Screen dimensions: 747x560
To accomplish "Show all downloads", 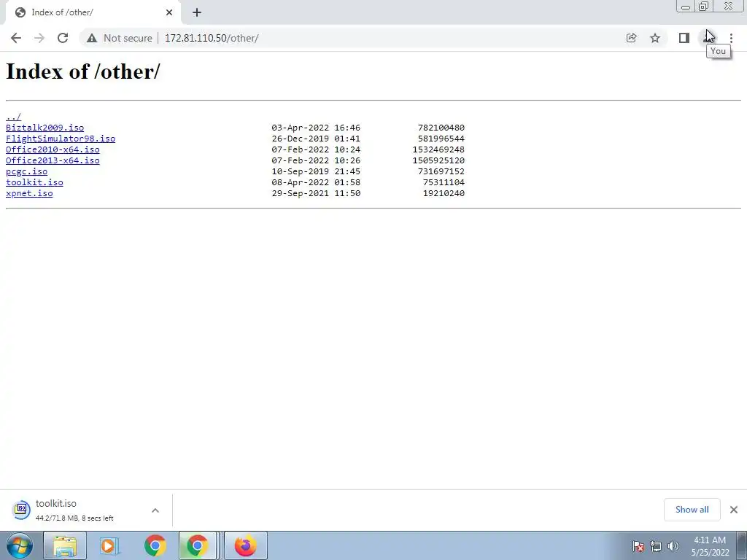I will pyautogui.click(x=692, y=510).
